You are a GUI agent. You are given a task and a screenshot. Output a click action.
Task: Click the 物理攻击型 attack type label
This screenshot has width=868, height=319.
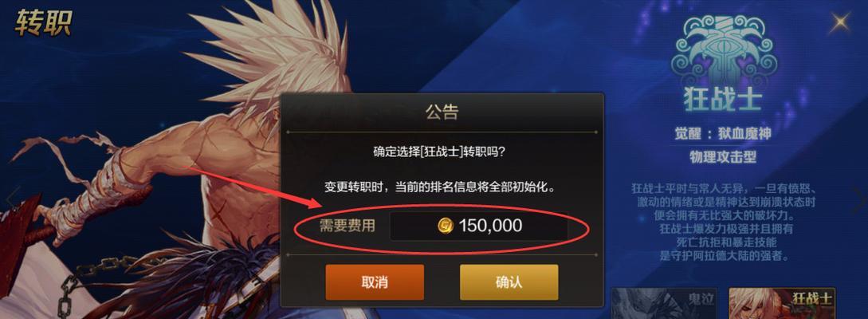click(x=722, y=157)
